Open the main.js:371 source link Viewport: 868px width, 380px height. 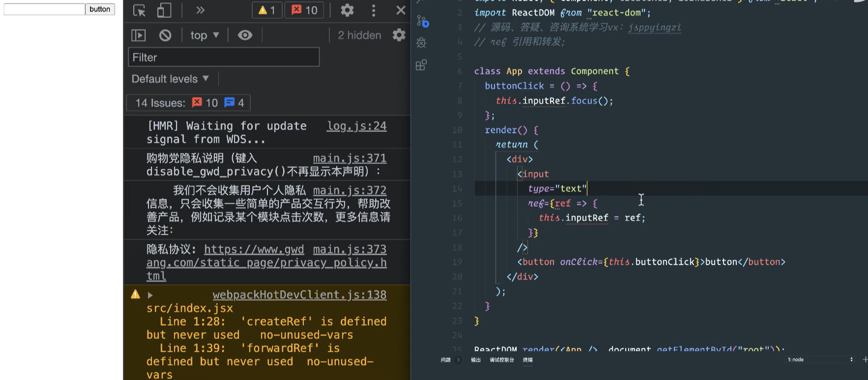click(x=350, y=158)
